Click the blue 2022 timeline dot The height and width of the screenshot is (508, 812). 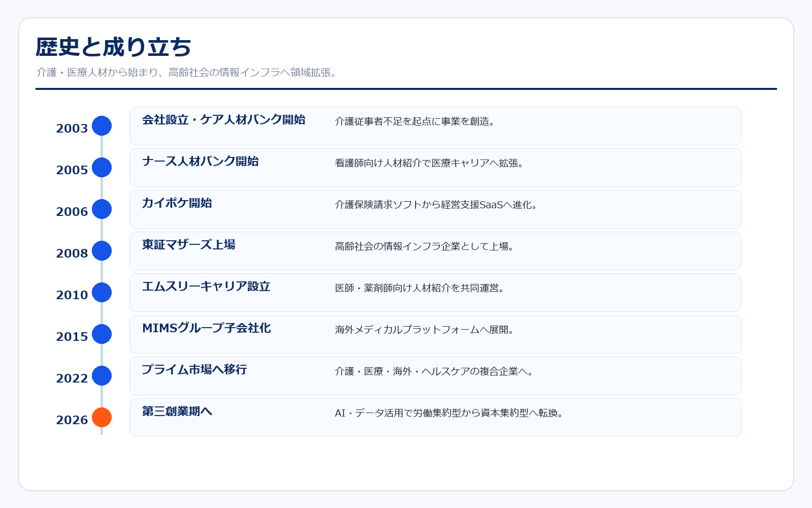click(101, 376)
